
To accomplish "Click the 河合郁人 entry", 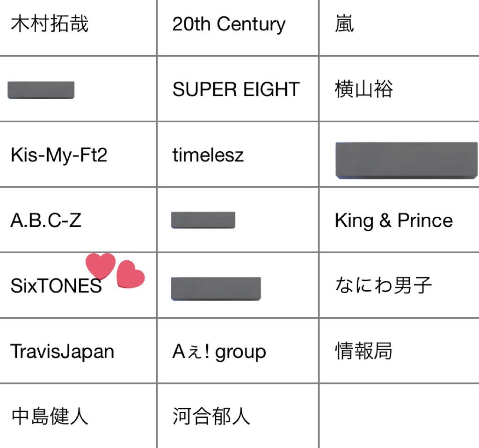I will tap(211, 416).
